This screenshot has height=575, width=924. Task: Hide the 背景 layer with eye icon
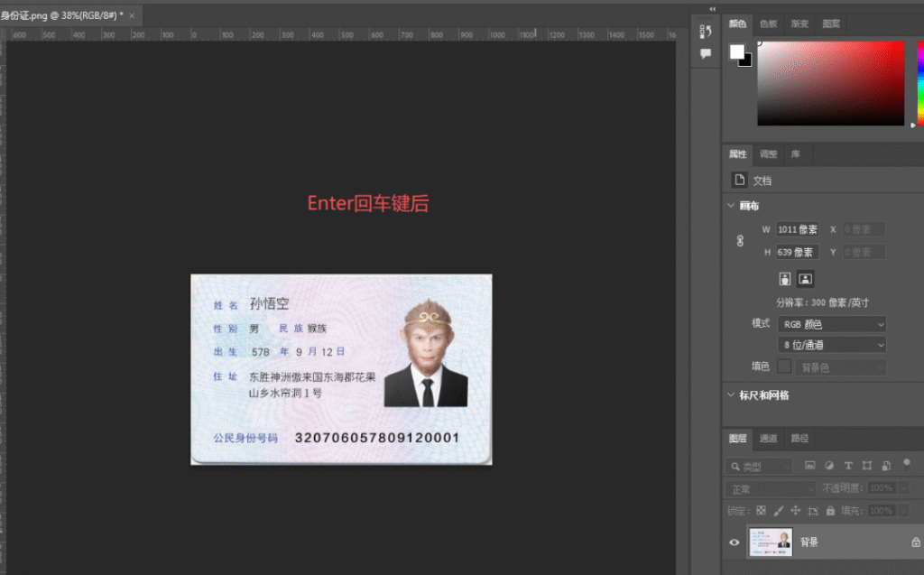pyautogui.click(x=735, y=542)
